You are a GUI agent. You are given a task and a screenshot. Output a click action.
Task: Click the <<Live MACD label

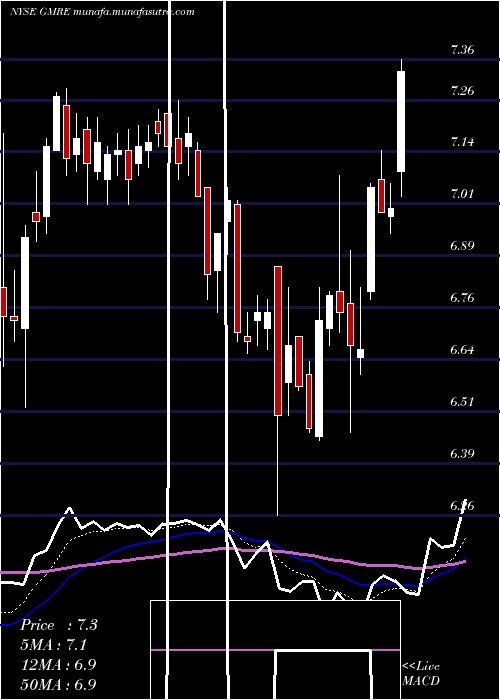(x=421, y=673)
